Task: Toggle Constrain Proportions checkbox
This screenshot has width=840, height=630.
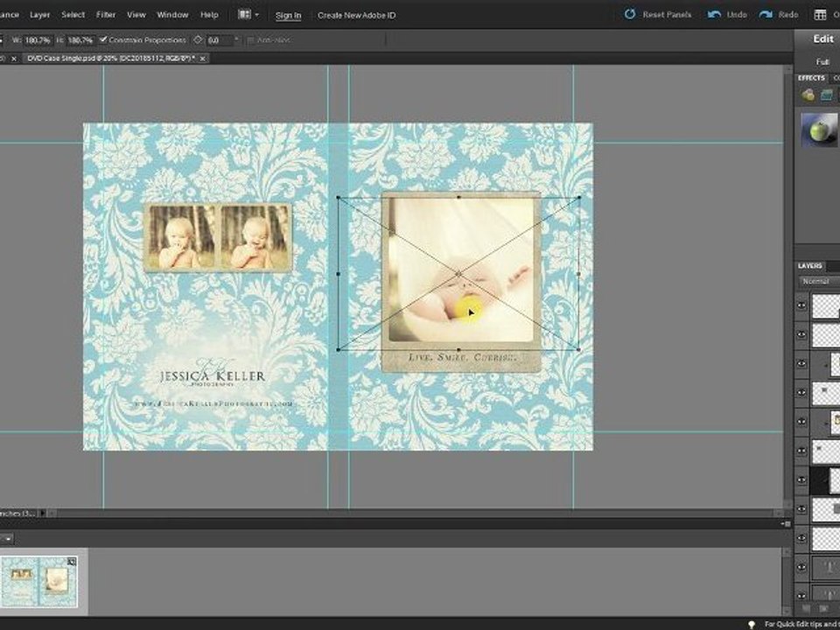Action: click(x=103, y=39)
